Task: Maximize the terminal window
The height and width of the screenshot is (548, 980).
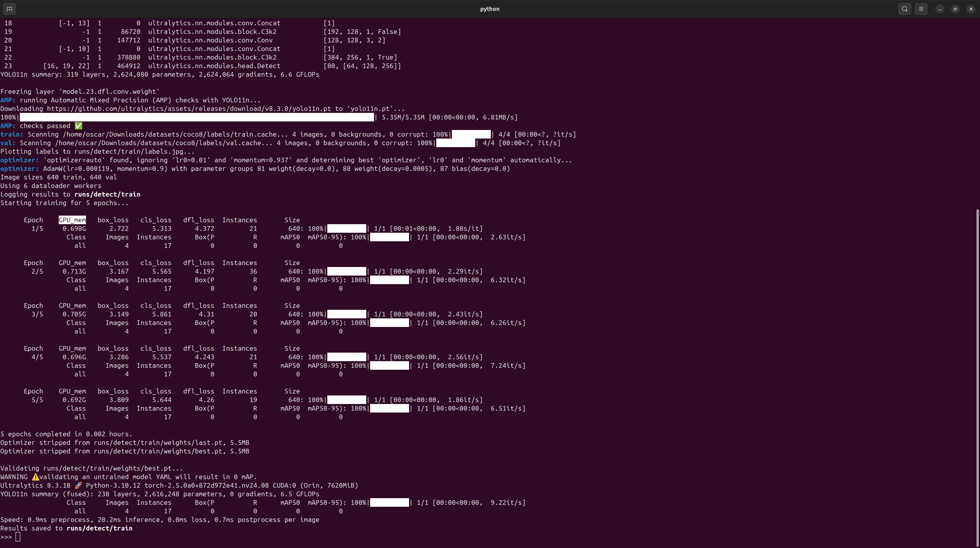Action: [x=955, y=9]
